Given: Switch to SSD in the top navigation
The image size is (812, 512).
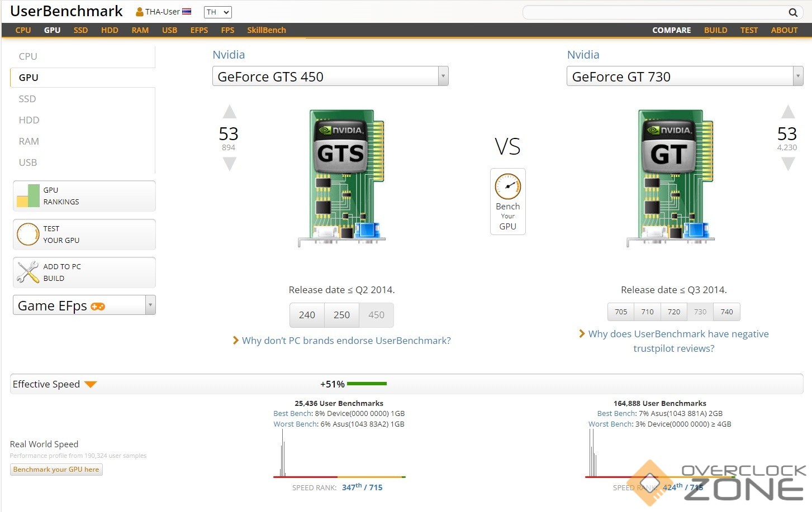Looking at the screenshot, I should (80, 30).
